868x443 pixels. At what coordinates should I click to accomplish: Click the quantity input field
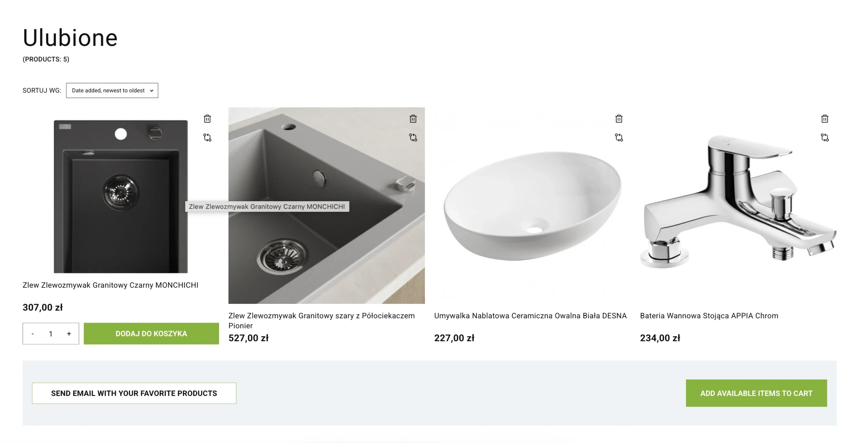(x=51, y=334)
